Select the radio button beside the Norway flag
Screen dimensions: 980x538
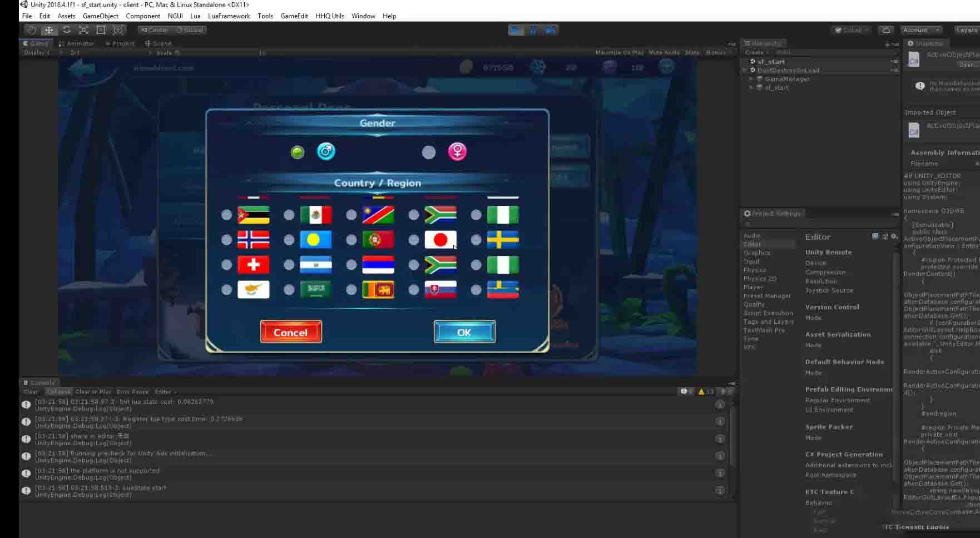(226, 240)
